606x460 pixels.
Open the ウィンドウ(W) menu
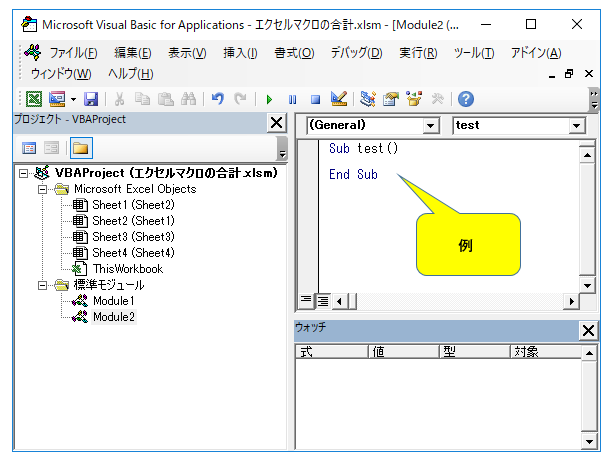(61, 73)
